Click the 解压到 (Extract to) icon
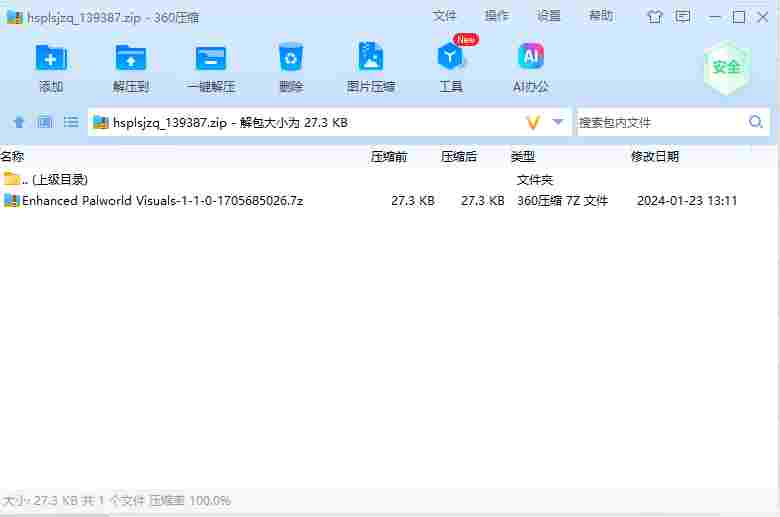Viewport: 780px width, 517px height. click(x=131, y=58)
